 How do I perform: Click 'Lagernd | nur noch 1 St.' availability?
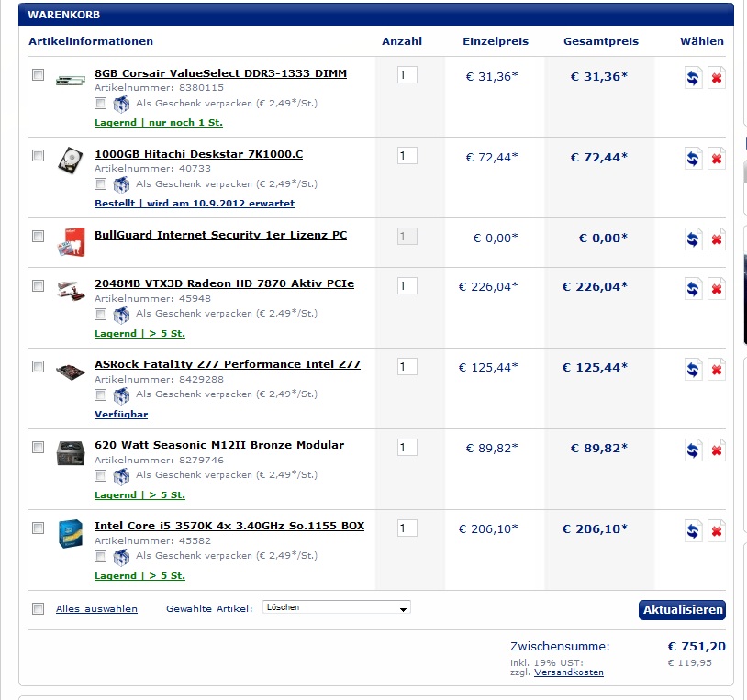click(159, 122)
